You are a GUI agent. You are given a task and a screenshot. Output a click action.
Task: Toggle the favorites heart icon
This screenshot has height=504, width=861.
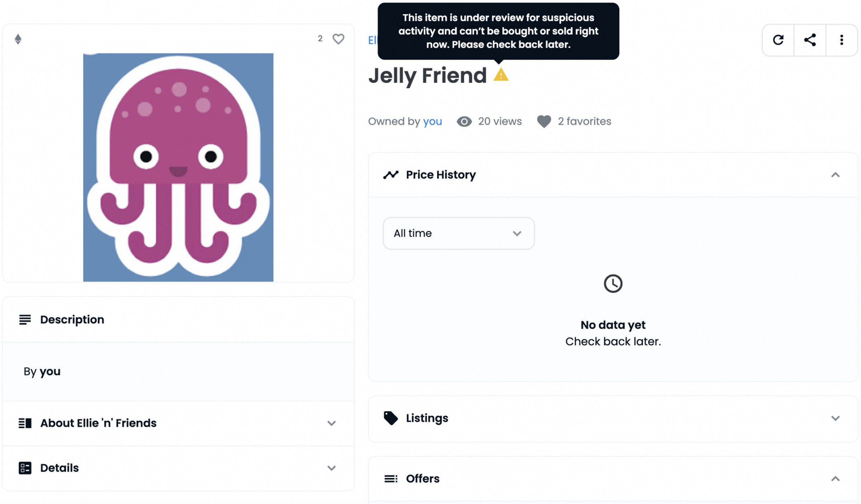[338, 39]
